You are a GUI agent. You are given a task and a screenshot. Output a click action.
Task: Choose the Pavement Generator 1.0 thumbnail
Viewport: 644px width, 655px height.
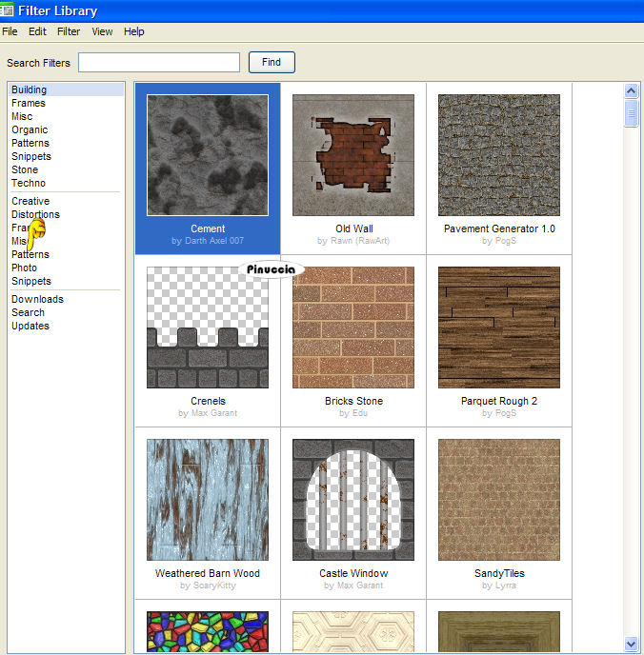point(499,155)
